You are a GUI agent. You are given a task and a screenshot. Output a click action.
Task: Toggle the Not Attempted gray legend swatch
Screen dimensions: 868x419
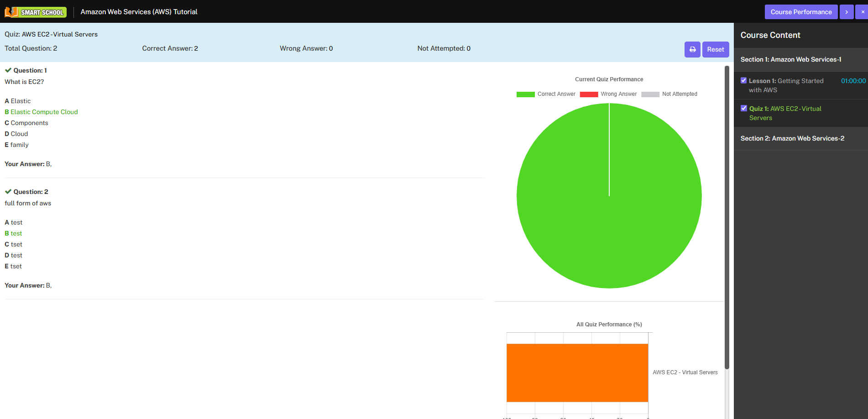pyautogui.click(x=650, y=94)
